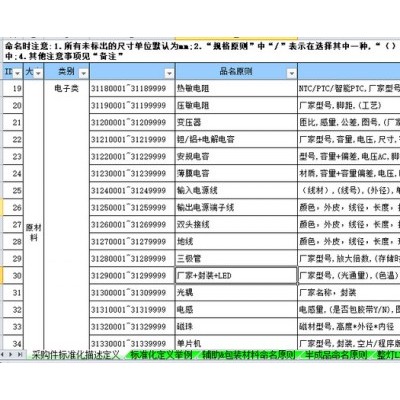The image size is (400, 400).
Task: Select row header 30
Action: click(12, 275)
